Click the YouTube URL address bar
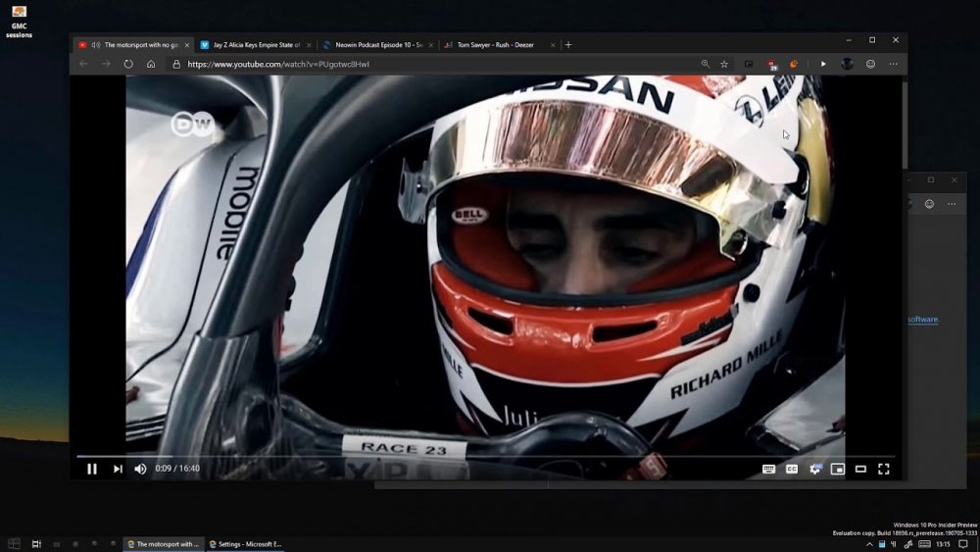The width and height of the screenshot is (980, 552). (x=437, y=64)
